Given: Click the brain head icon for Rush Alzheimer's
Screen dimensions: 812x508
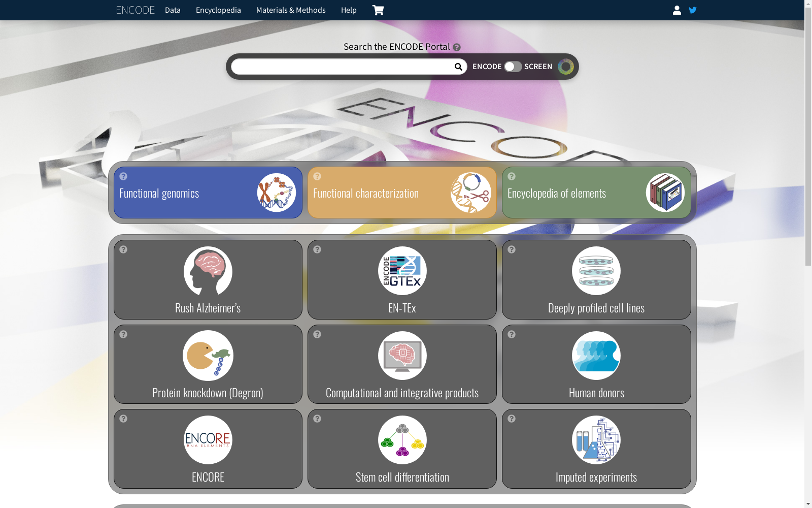Looking at the screenshot, I should pyautogui.click(x=208, y=271).
